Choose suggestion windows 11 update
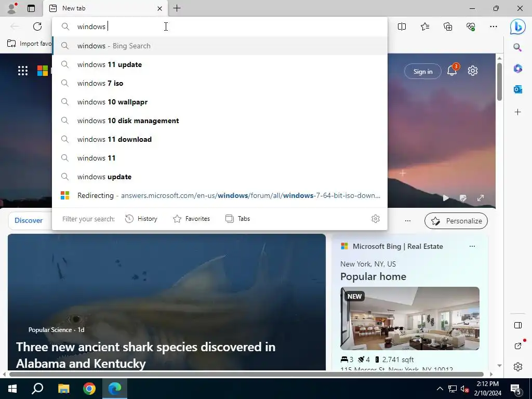Image resolution: width=532 pixels, height=399 pixels. [220, 64]
